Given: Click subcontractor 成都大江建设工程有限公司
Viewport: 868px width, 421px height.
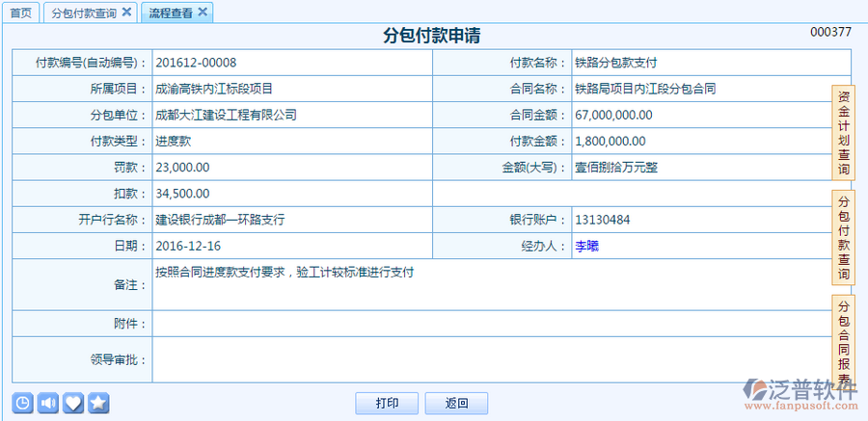Looking at the screenshot, I should [x=226, y=115].
